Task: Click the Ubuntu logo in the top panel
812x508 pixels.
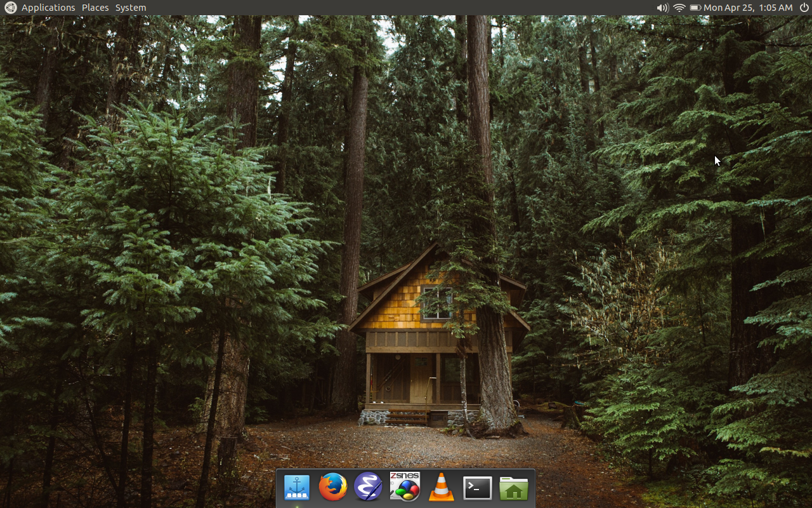Action: point(10,8)
